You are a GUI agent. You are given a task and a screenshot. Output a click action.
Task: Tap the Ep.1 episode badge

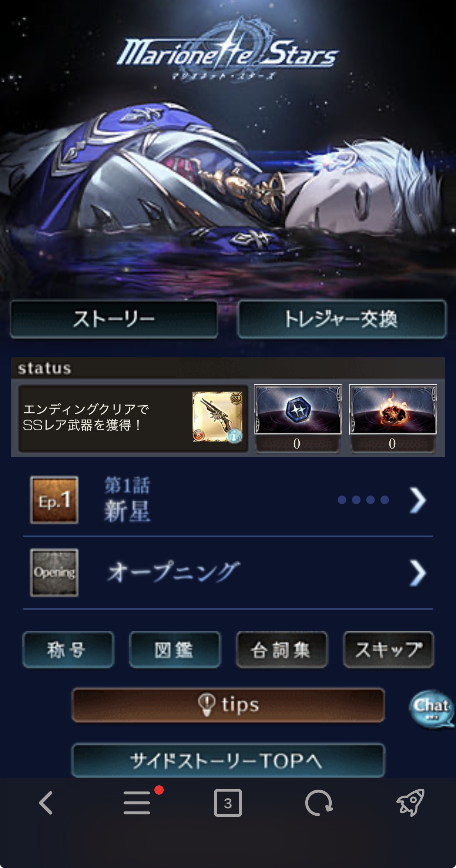[x=54, y=500]
